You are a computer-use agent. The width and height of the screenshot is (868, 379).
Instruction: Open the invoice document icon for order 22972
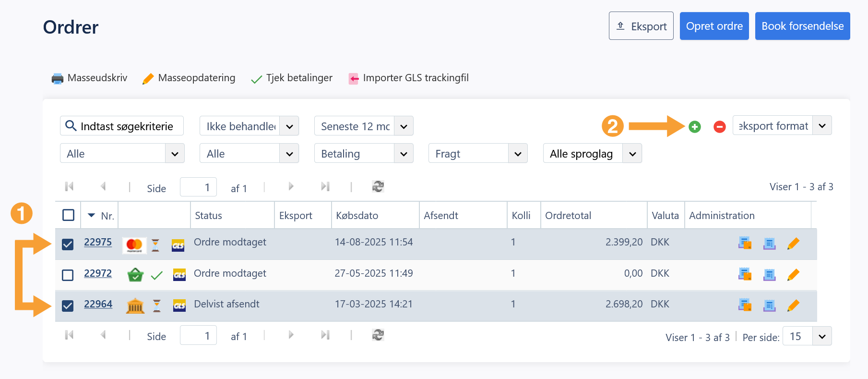769,275
